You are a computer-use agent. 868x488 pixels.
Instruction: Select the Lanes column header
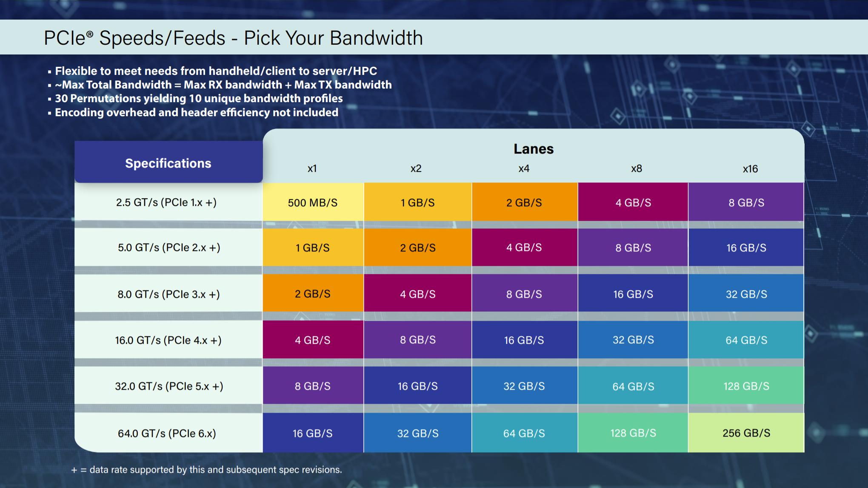tap(534, 149)
